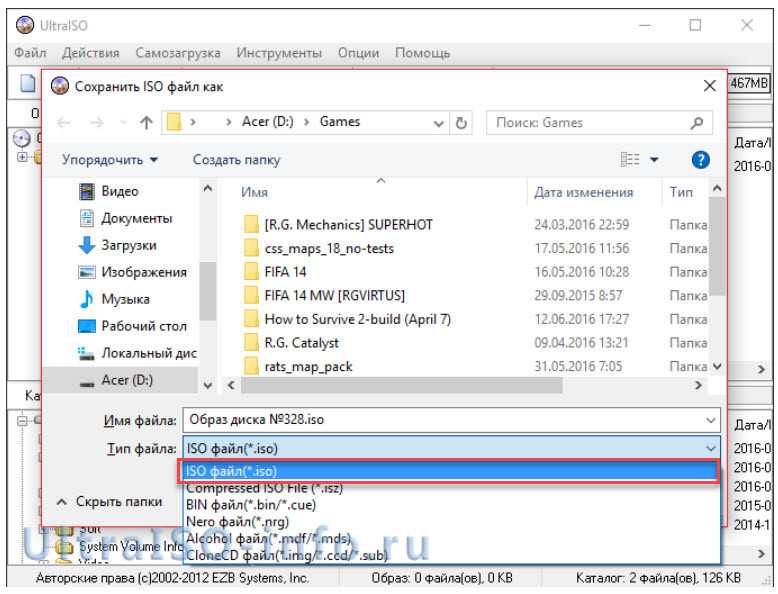Go up one folder level
Viewport: 778px width, 594px height.
[146, 122]
